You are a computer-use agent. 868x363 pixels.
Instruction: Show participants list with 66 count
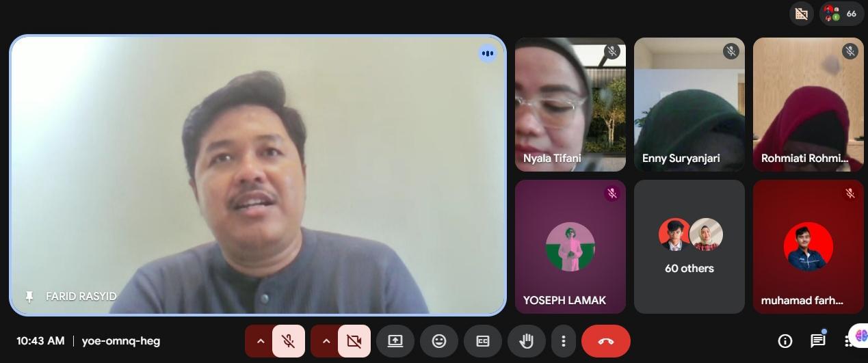coord(842,14)
